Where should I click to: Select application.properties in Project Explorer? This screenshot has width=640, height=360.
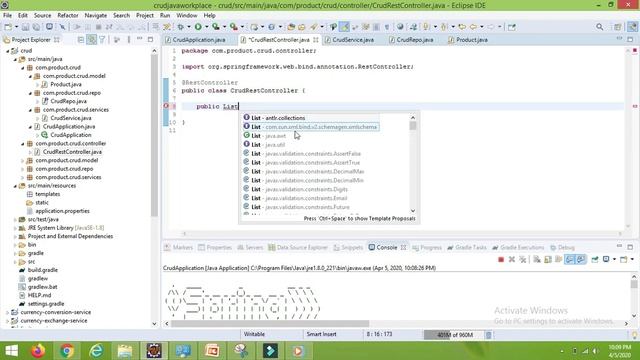(x=62, y=211)
